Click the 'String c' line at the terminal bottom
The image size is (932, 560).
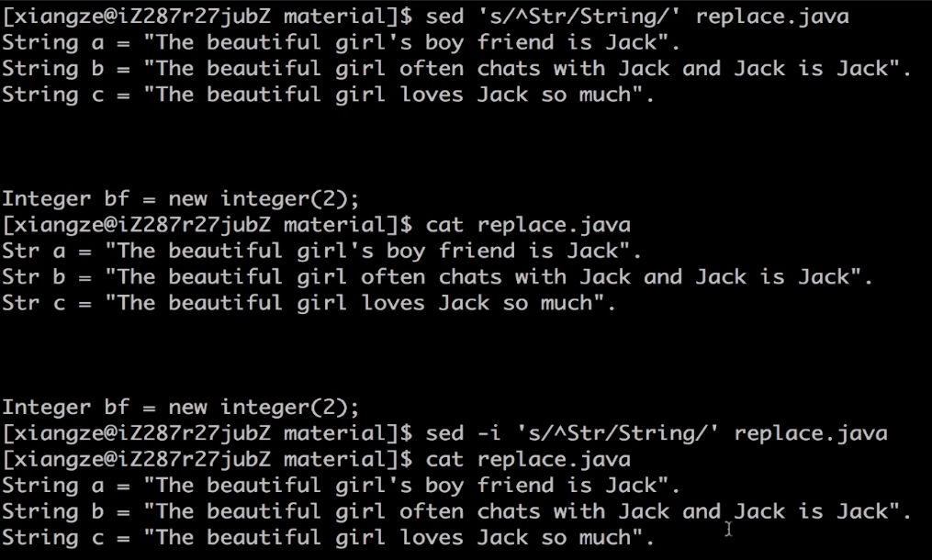(328, 537)
